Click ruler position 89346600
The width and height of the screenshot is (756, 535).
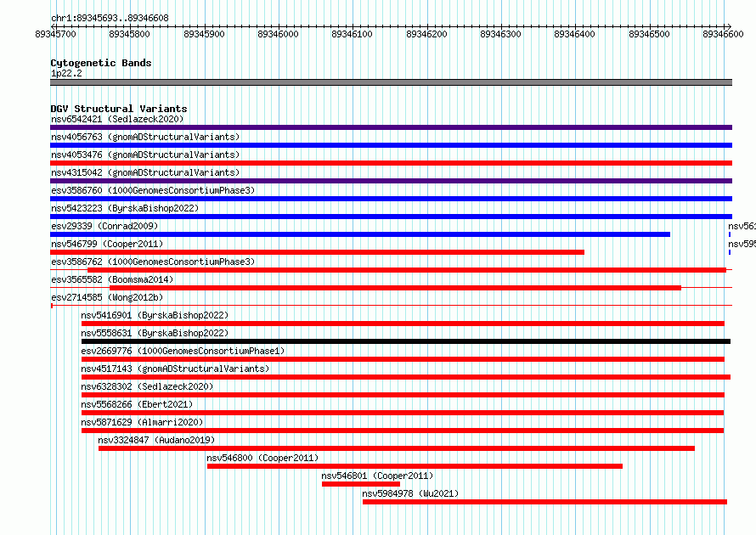tap(723, 34)
